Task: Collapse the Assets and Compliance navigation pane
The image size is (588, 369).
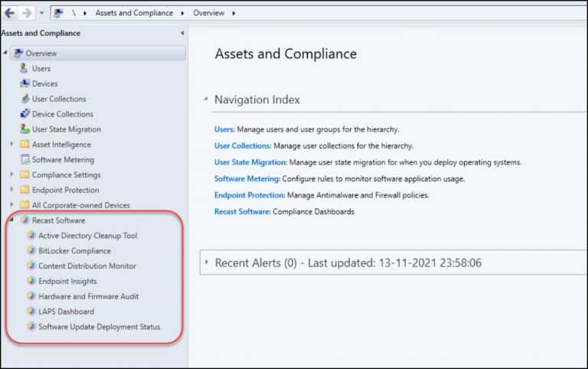Action: (182, 33)
